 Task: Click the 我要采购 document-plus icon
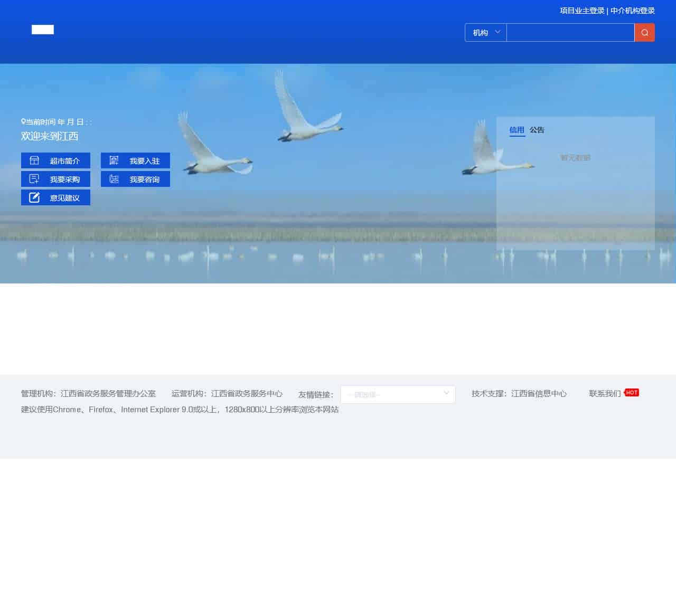click(x=34, y=178)
